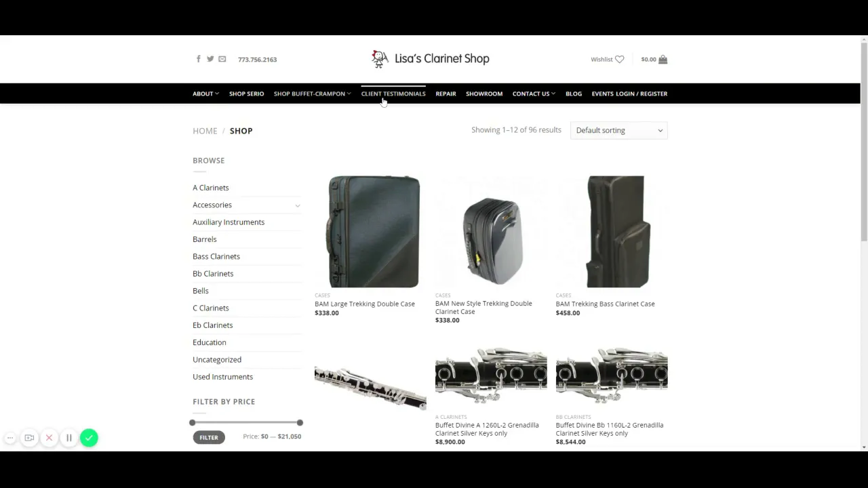The height and width of the screenshot is (488, 868).
Task: Click the HOME breadcrumb link
Action: pyautogui.click(x=205, y=131)
